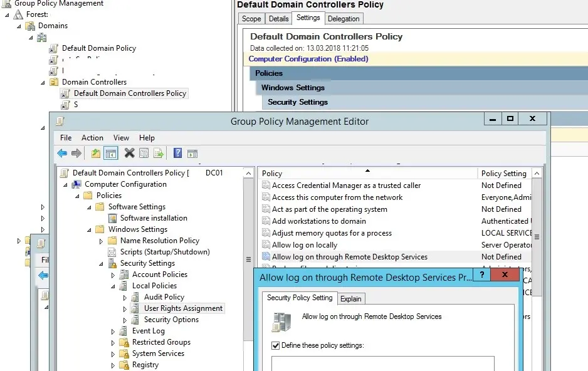Select 'Access Credential Manager as a trusted caller'
588x371 pixels.
(346, 185)
